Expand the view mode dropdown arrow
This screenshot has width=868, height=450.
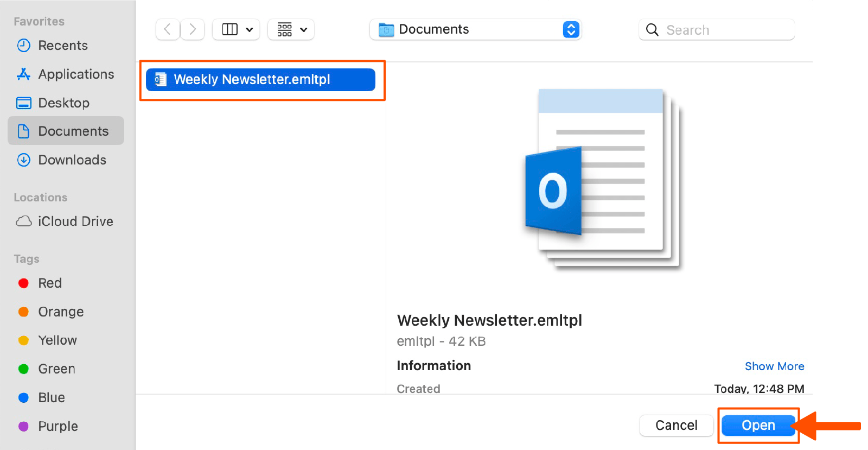coord(250,30)
